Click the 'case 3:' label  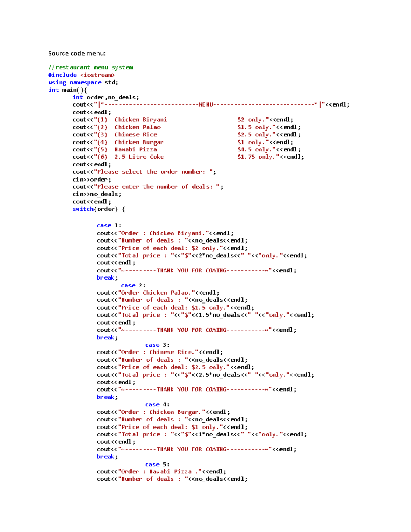(x=157, y=345)
